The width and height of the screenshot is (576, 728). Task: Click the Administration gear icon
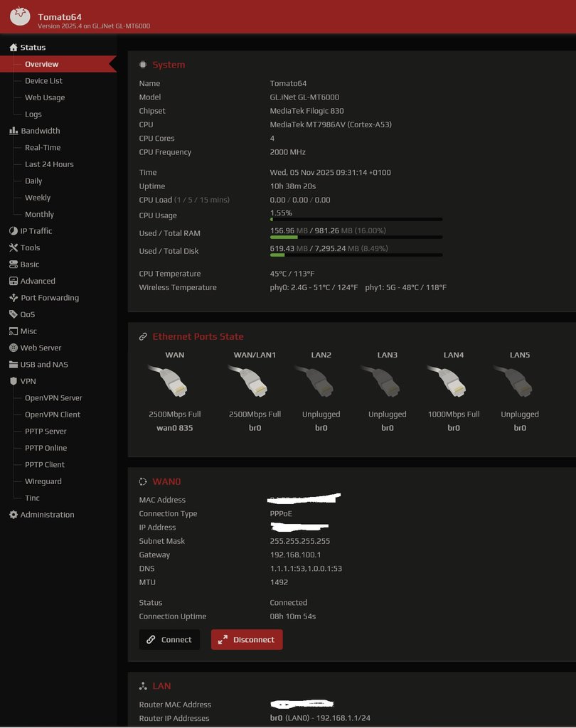(x=14, y=515)
